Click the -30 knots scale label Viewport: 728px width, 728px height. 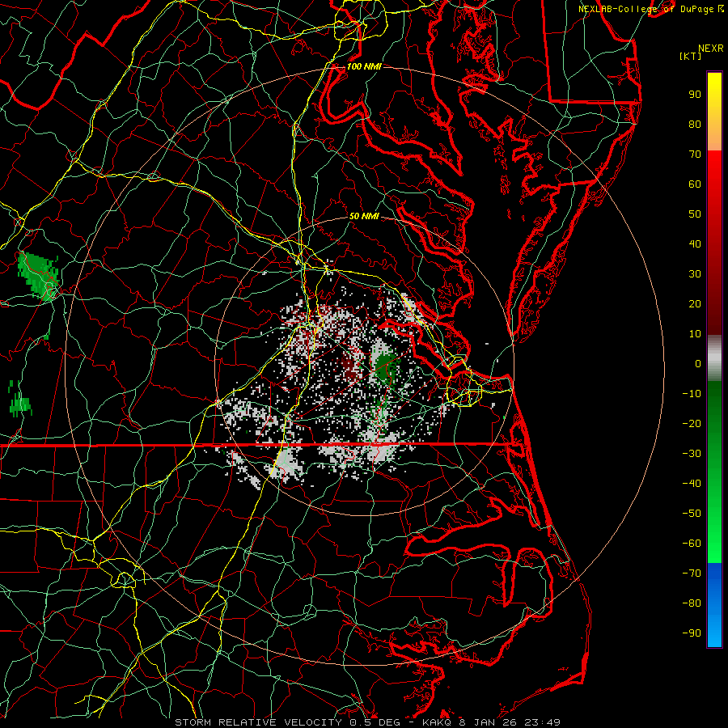(x=692, y=454)
